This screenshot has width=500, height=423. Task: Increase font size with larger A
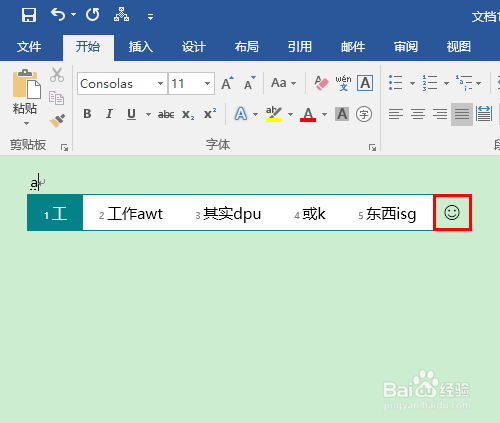228,83
